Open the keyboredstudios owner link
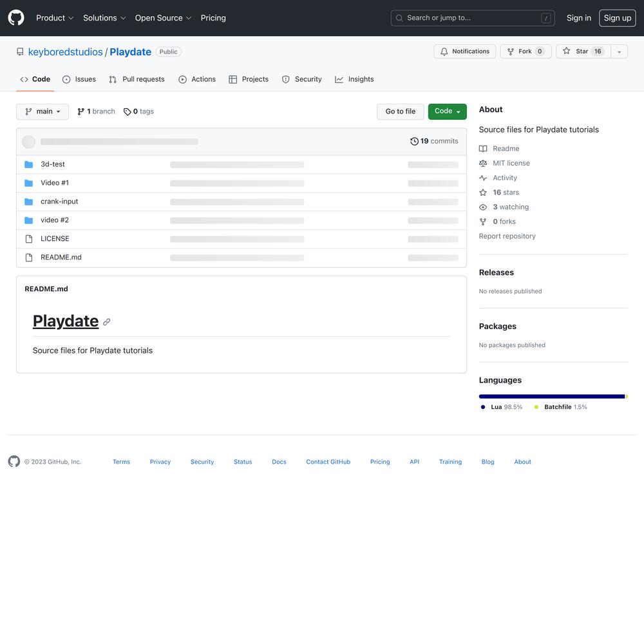 coord(65,52)
